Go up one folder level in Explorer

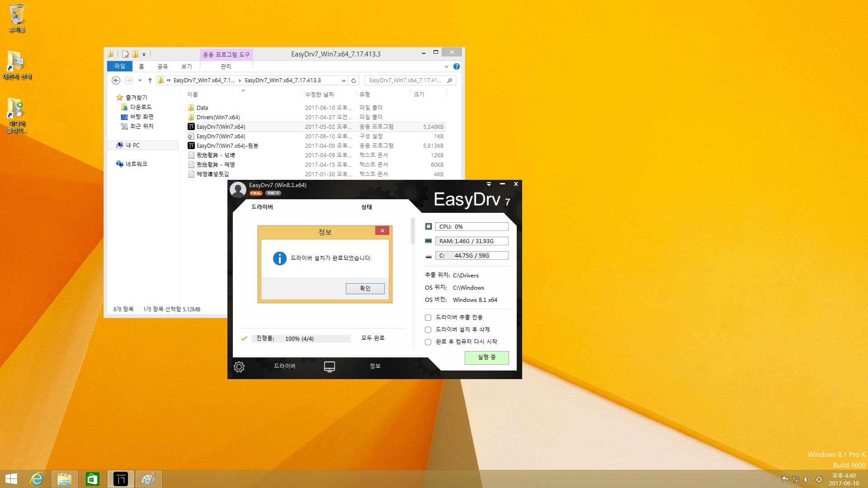coord(150,80)
